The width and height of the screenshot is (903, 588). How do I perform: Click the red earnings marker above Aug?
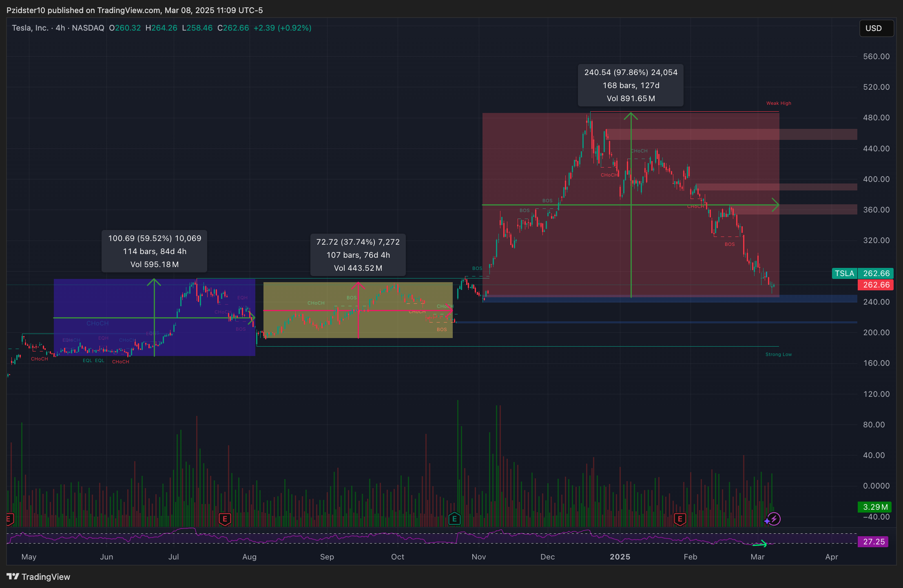pyautogui.click(x=225, y=519)
